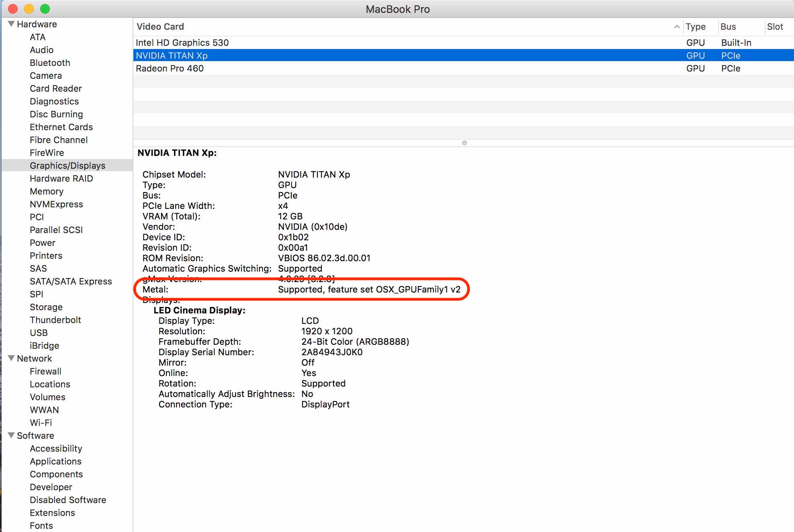Collapse the Software disclosure triangle
Image resolution: width=794 pixels, height=532 pixels.
[11, 436]
